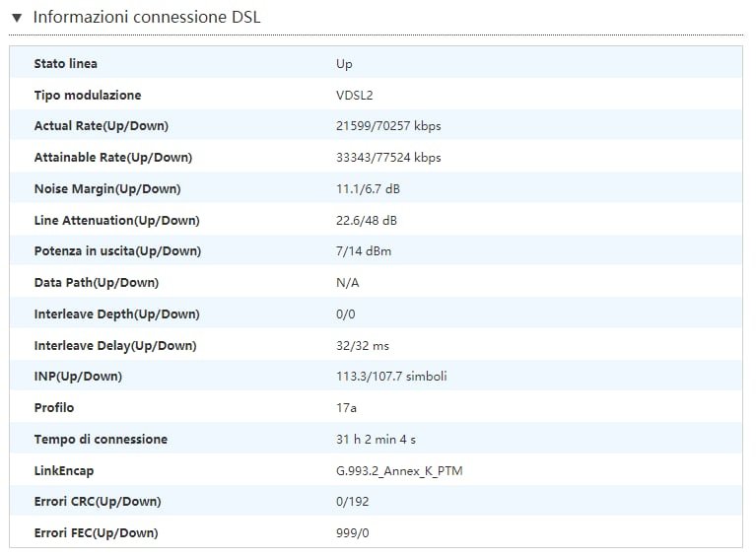
Task: Select the Profilo value 17a
Action: pyautogui.click(x=346, y=408)
